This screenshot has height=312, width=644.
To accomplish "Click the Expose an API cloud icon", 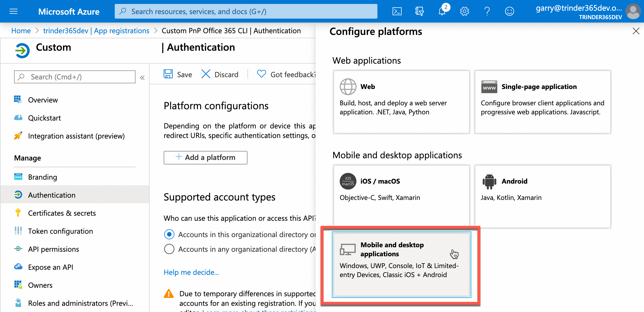I will 18,266.
